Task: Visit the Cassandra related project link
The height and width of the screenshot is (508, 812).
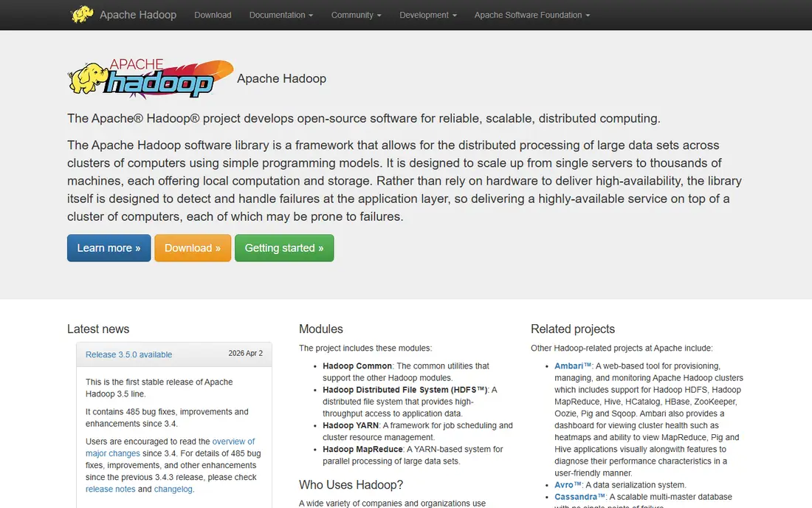Action: pos(579,497)
